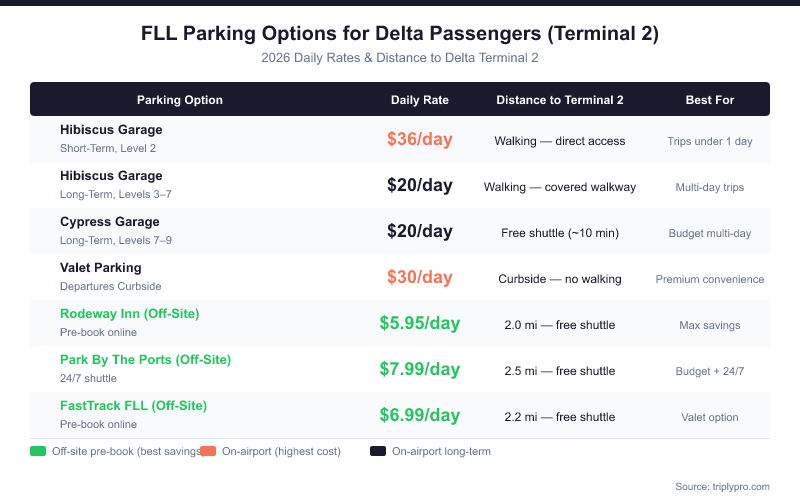The width and height of the screenshot is (800, 500).
Task: Click the $6.99/day FastTrack FLL rate
Action: (420, 415)
